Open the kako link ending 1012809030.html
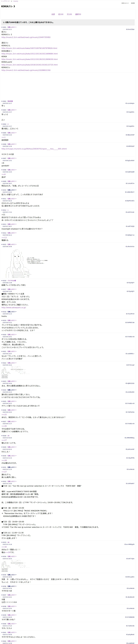The height and width of the screenshot is (644, 138). click(30, 59)
